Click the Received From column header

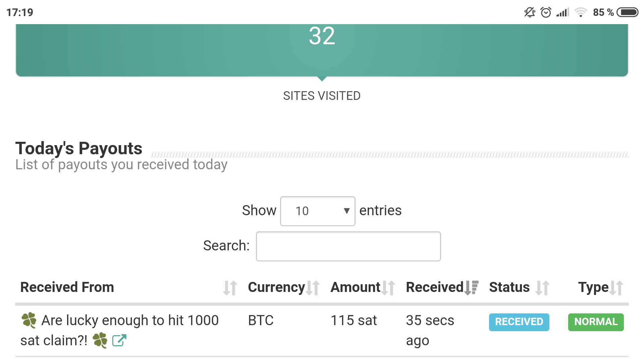pos(67,287)
